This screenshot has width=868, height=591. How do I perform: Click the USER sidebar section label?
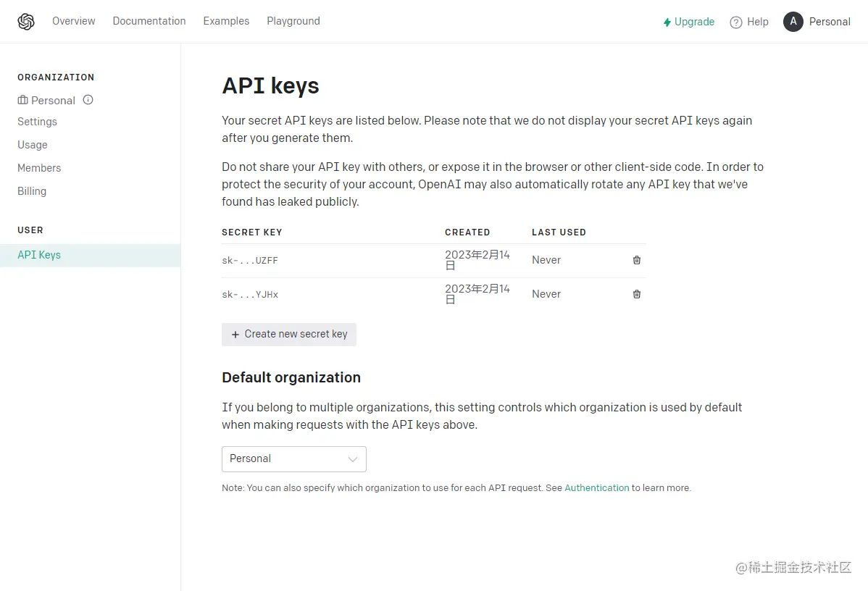point(30,230)
